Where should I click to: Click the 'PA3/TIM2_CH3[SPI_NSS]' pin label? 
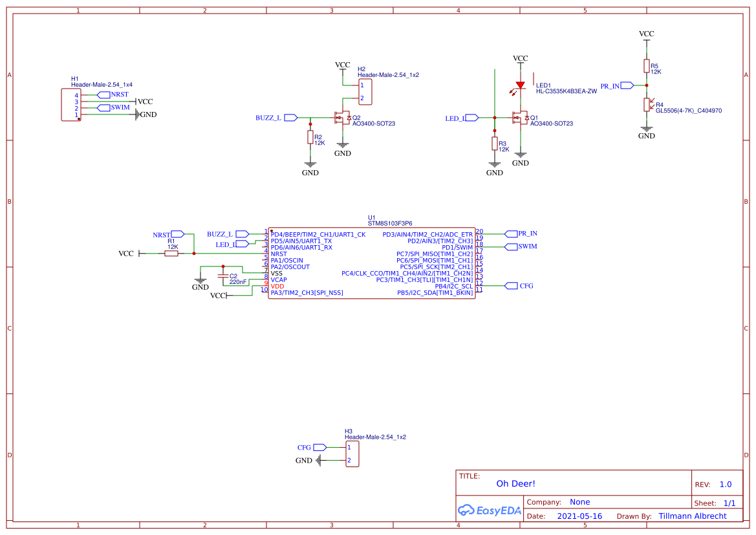307,293
